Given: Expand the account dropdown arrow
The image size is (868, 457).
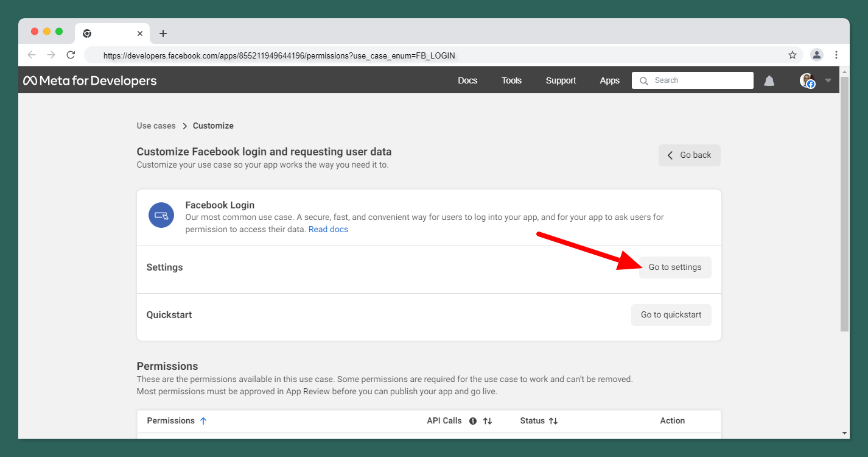Looking at the screenshot, I should point(828,80).
